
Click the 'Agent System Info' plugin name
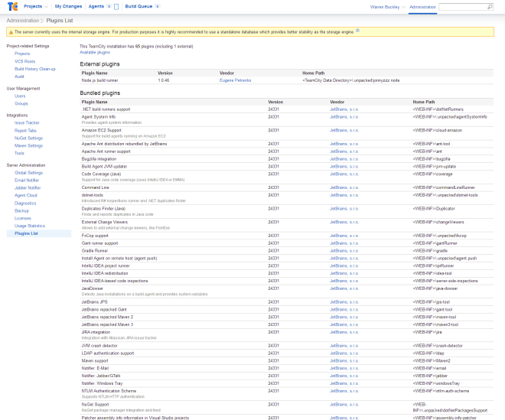tap(99, 117)
